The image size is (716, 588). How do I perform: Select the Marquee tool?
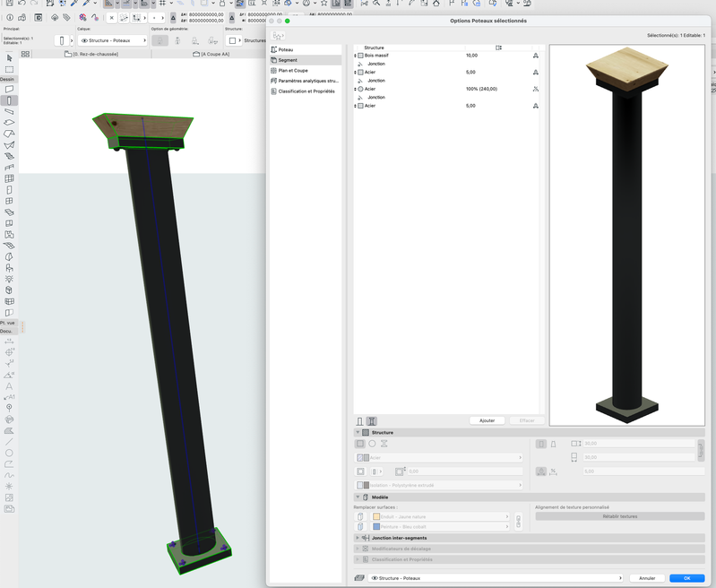9,69
